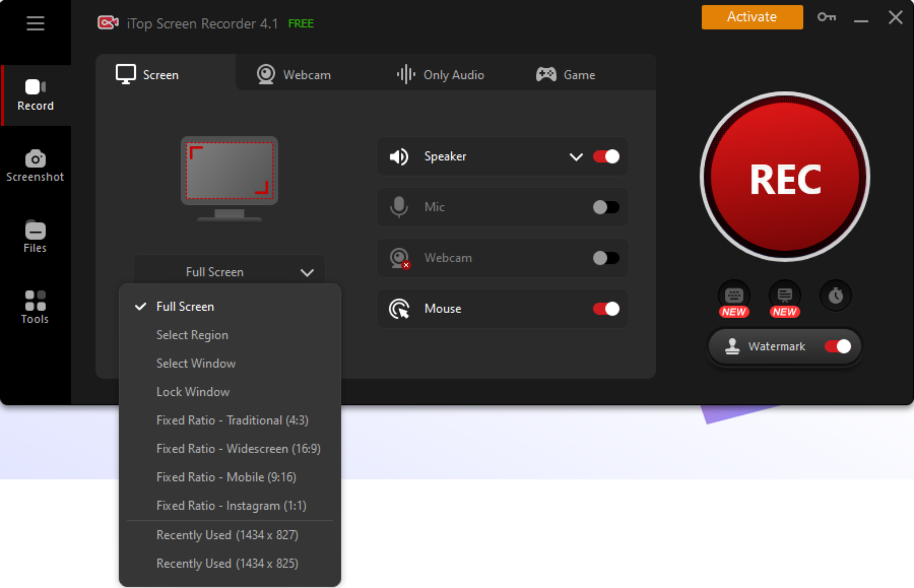Screen dimensions: 914x588
Task: Open the Record panel in sidebar
Action: [x=35, y=95]
